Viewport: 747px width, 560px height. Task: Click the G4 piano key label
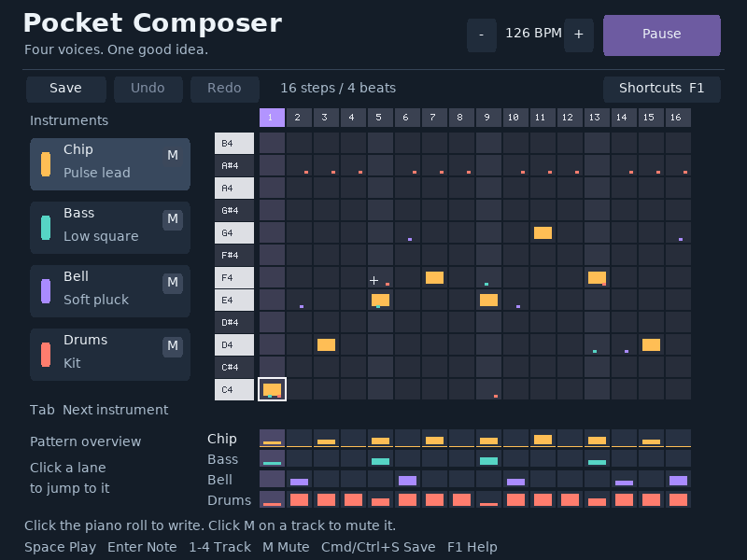pos(234,232)
